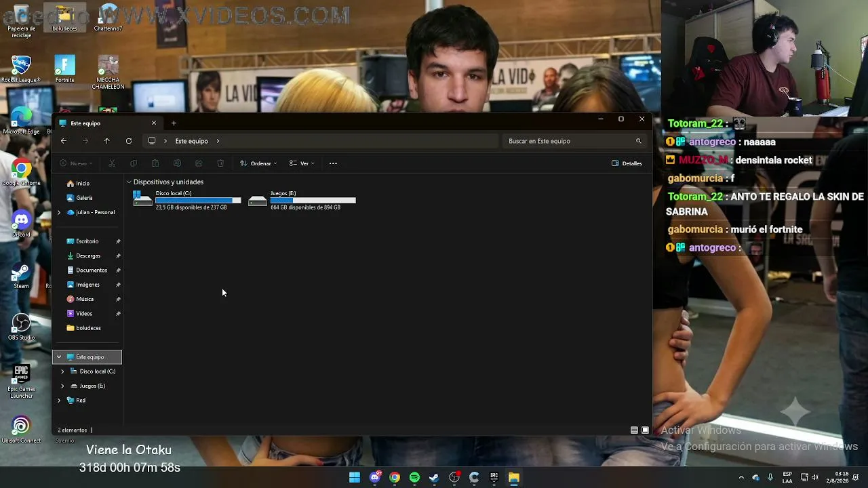Screen dimensions: 868x488
Task: Go back in File Explorer
Action: pos(63,141)
